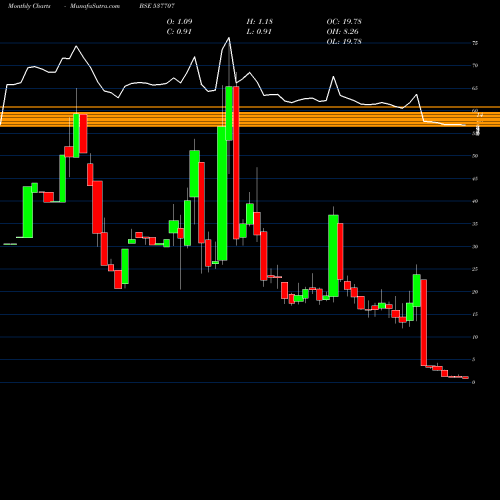Viewport: 500px width, 500px height.
Task: Select the open value "O: 1.09"
Action: (179, 22)
